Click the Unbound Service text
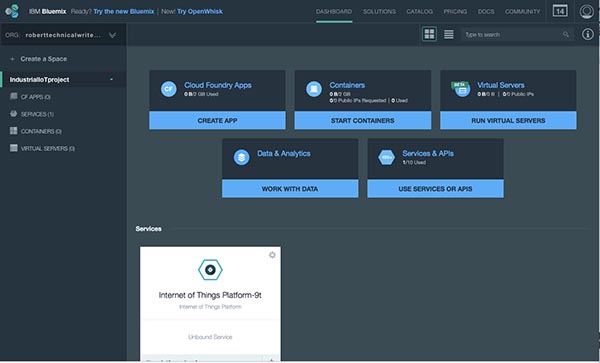The width and height of the screenshot is (600, 363). 210,337
